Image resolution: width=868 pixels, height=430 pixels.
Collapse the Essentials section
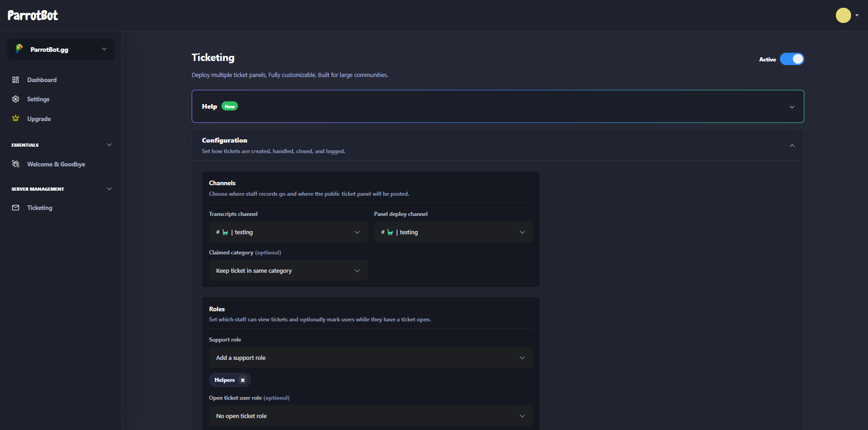[x=109, y=145]
